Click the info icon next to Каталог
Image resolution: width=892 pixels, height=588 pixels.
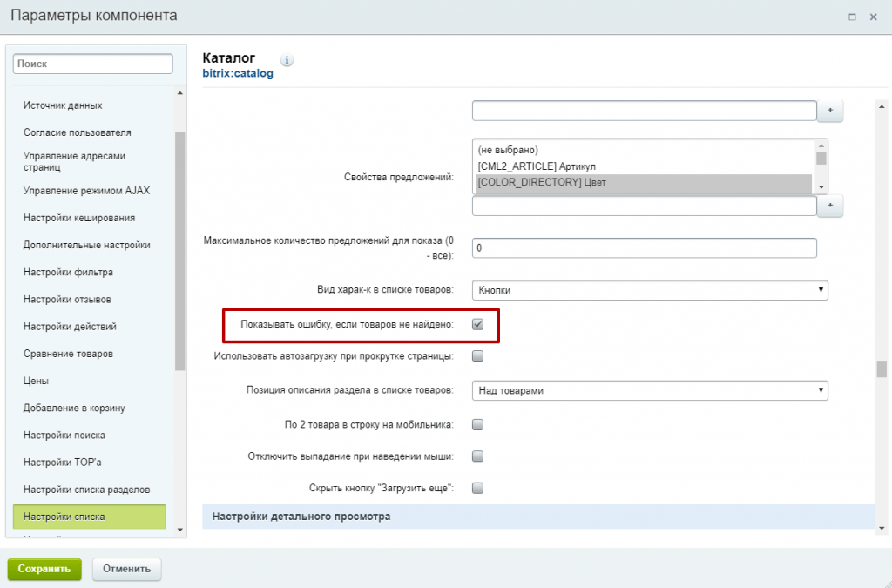tap(287, 60)
